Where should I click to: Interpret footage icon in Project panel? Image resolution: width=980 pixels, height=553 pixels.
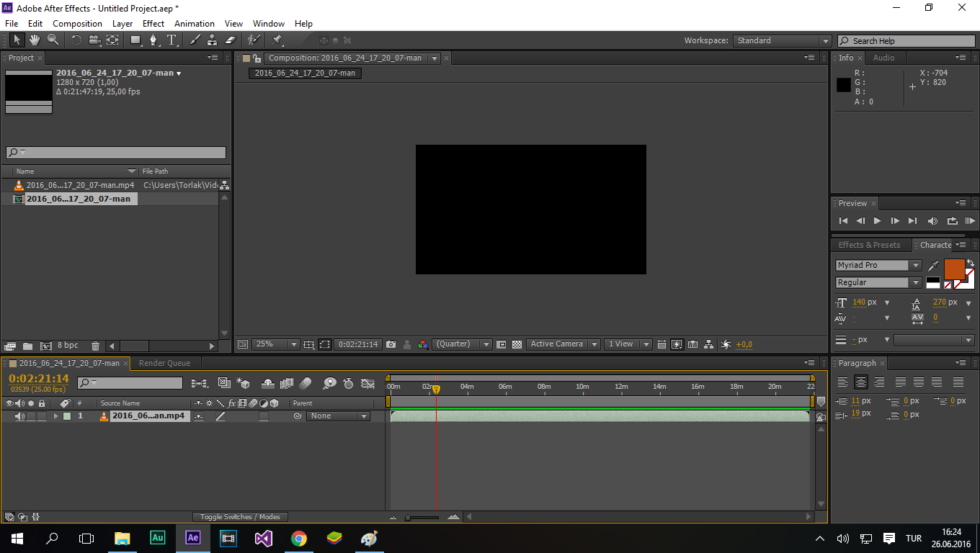pyautogui.click(x=10, y=346)
